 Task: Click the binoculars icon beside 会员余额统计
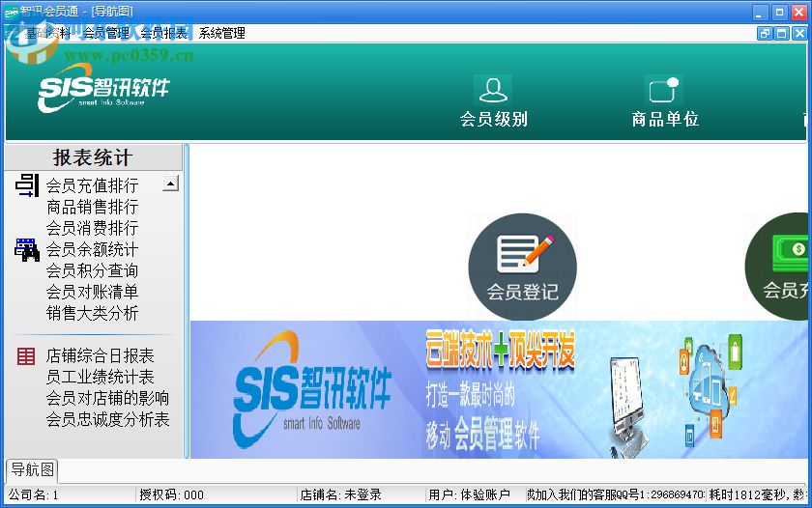pyautogui.click(x=27, y=250)
